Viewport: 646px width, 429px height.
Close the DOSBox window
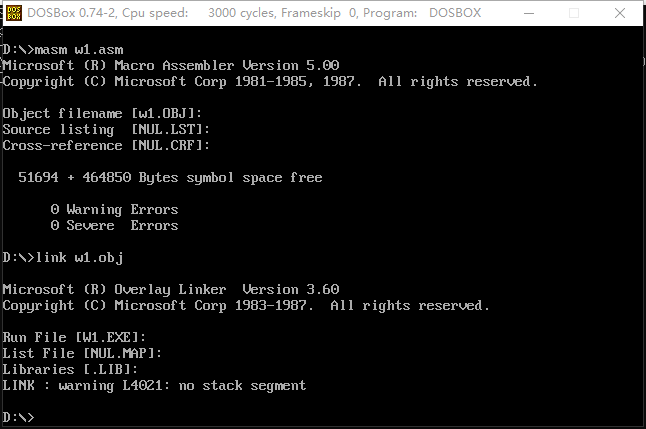(620, 14)
